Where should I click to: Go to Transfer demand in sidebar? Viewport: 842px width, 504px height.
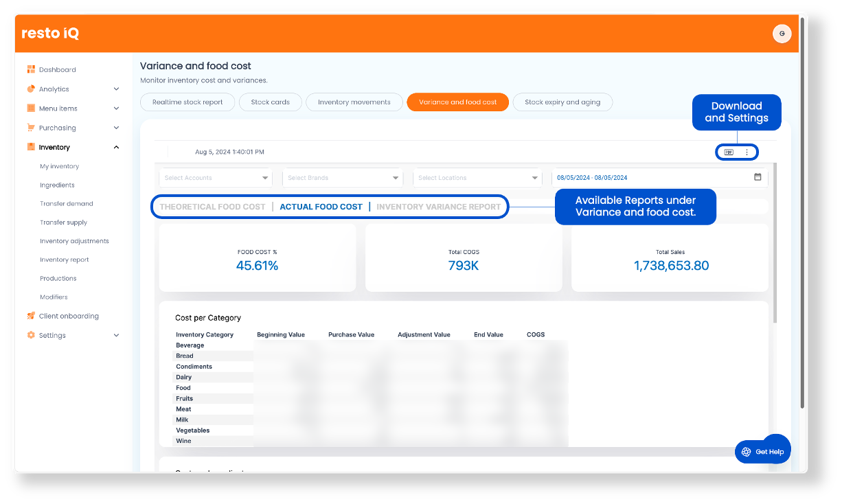click(67, 204)
